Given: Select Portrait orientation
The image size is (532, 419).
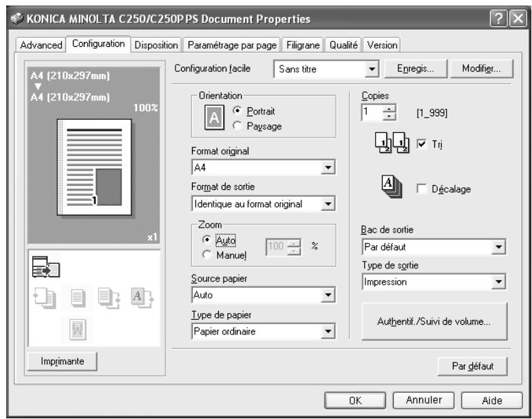Looking at the screenshot, I should point(254,111).
